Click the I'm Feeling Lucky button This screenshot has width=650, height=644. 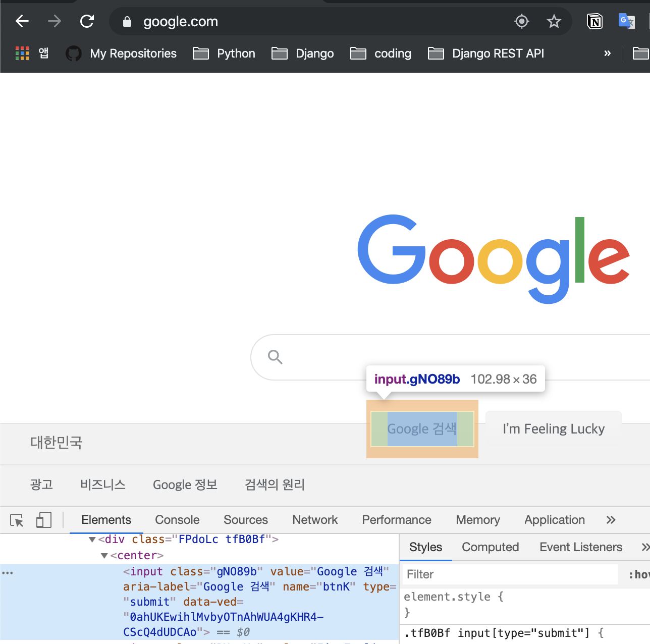point(554,429)
